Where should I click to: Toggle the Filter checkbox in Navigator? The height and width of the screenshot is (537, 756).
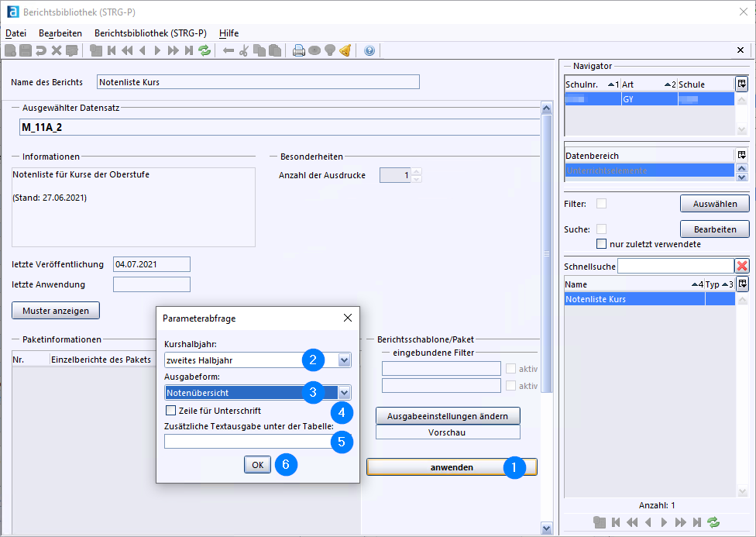601,204
